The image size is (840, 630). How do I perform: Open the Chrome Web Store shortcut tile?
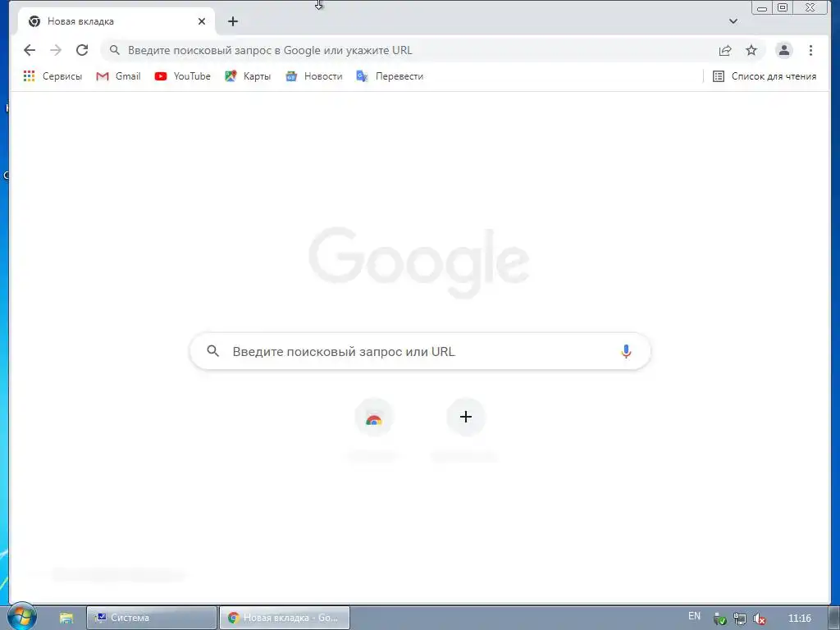tap(374, 418)
